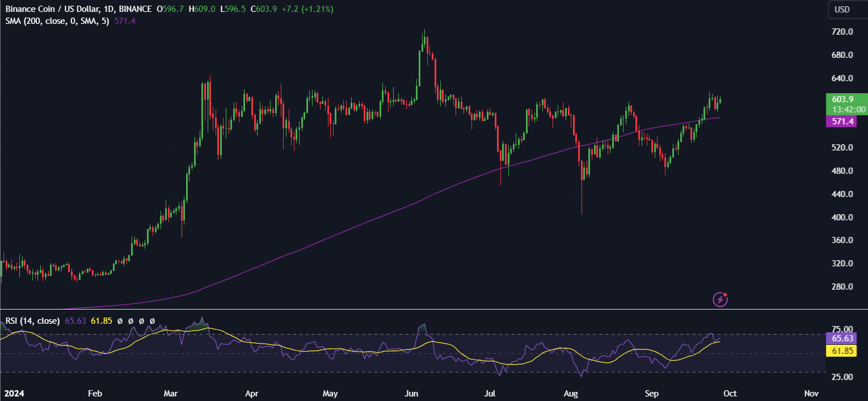Screen dimensions: 868x401
Task: Click the green 603.9 current price label
Action: click(842, 99)
